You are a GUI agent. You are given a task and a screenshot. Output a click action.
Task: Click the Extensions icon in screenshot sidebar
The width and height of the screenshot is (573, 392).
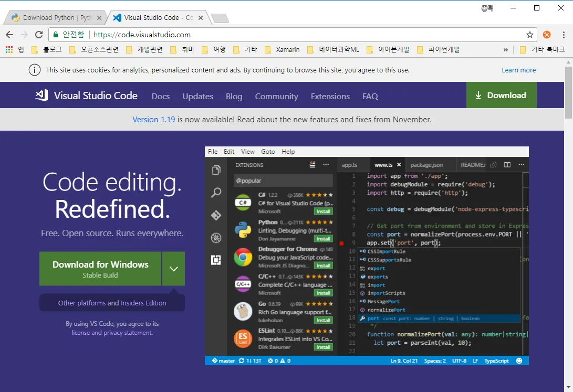[216, 260]
